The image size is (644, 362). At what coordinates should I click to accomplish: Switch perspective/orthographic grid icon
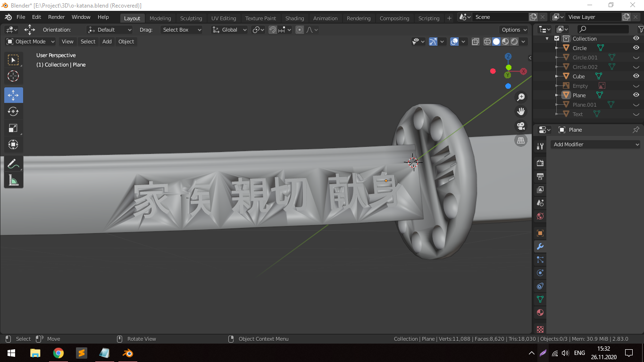pos(521,141)
